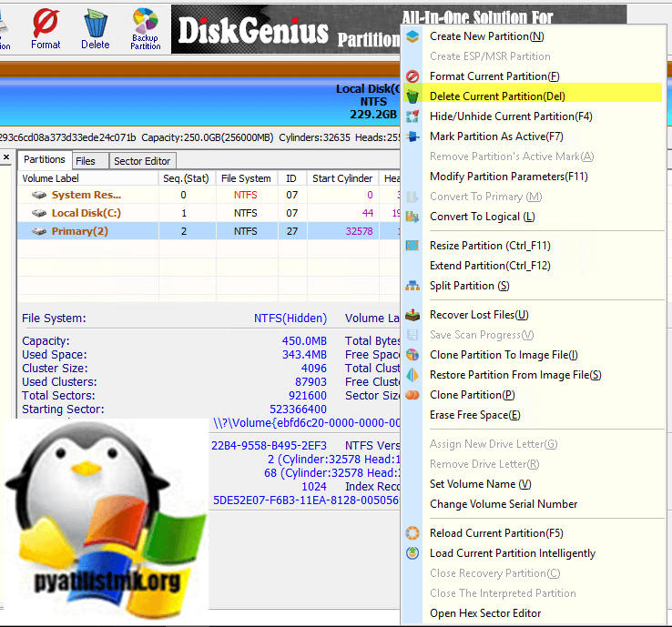Choose Convert To Logical (L)

tap(482, 217)
